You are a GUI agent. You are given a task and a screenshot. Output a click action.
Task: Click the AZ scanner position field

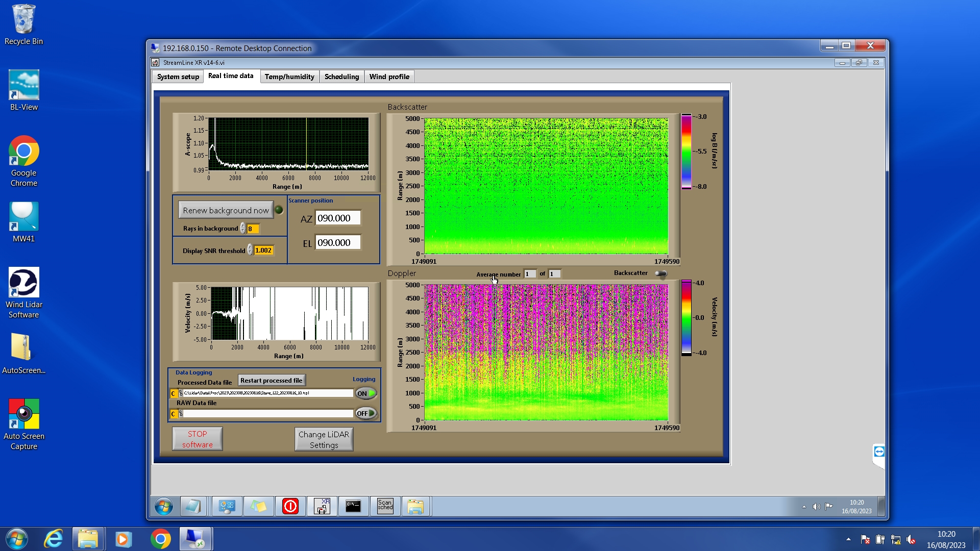click(338, 218)
